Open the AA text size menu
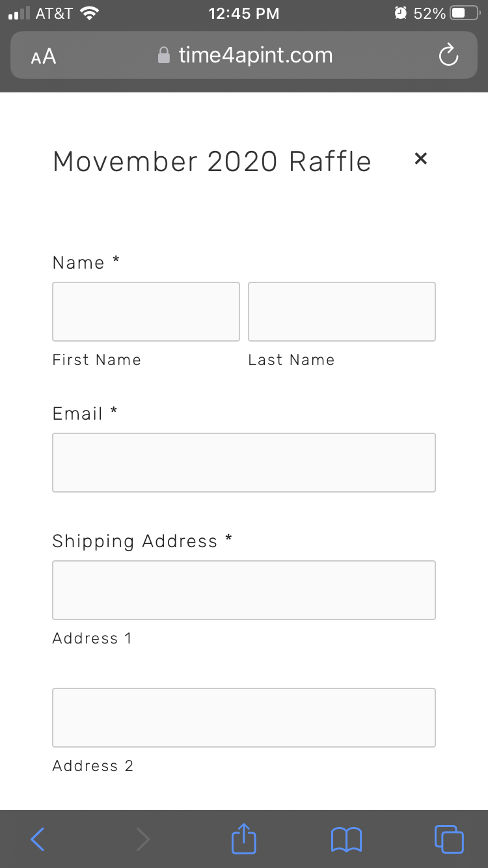488x868 pixels. click(44, 57)
